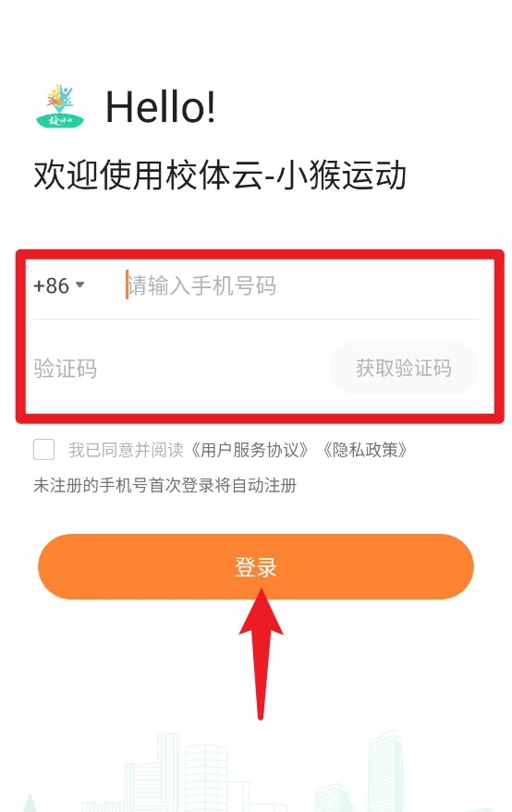
Task: Click the city skyline illustration at bottom
Action: coord(256,771)
